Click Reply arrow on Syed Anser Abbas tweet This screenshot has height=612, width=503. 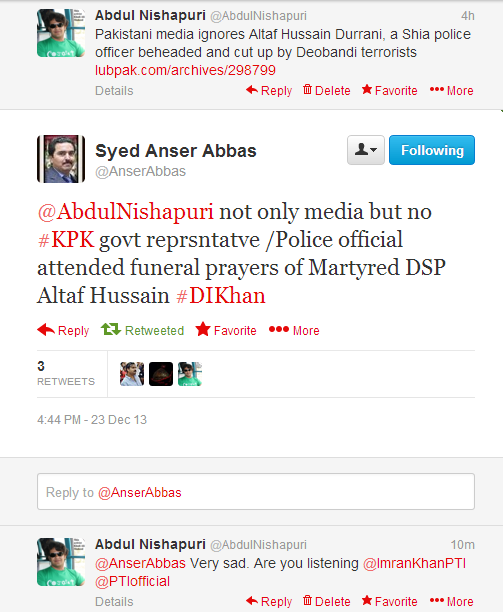click(x=63, y=330)
